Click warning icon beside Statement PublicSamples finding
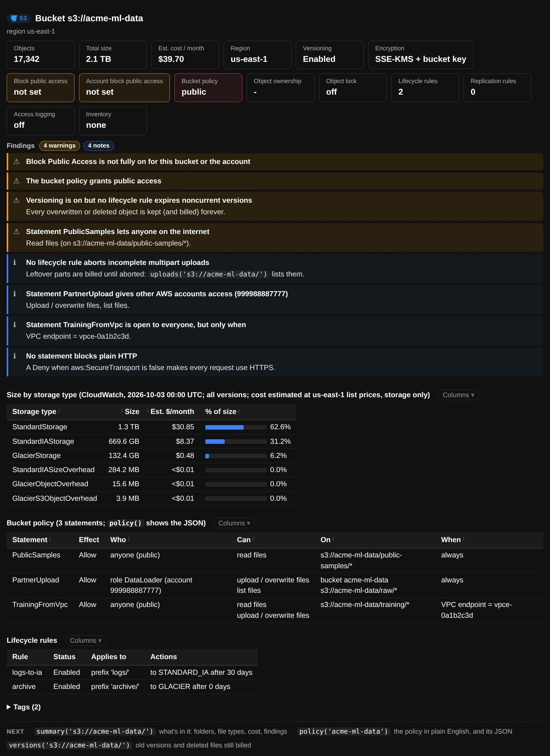 (16, 232)
